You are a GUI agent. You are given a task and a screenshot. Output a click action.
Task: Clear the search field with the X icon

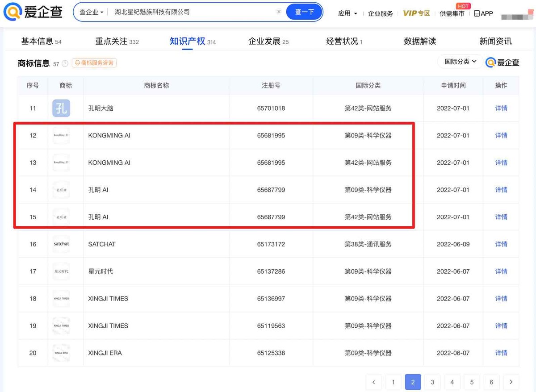(279, 12)
